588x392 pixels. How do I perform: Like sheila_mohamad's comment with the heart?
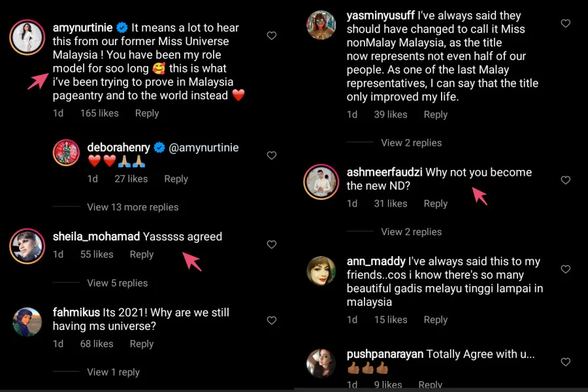pos(272,244)
